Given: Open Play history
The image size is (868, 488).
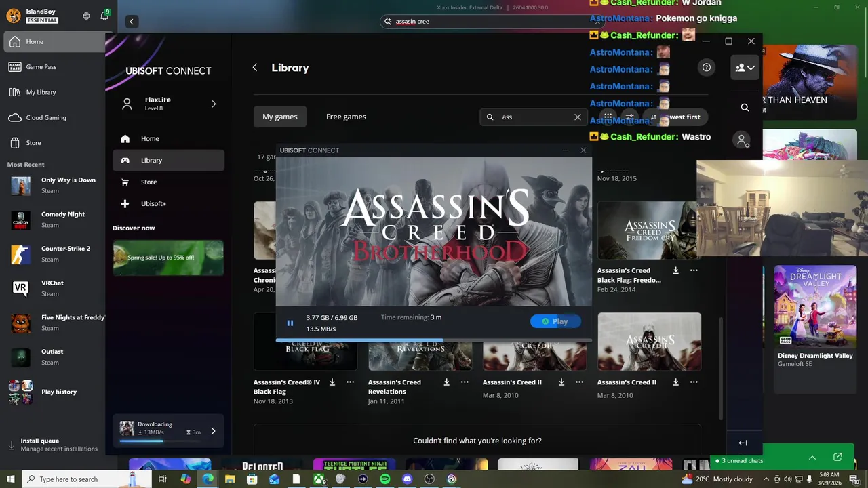Looking at the screenshot, I should (x=54, y=392).
